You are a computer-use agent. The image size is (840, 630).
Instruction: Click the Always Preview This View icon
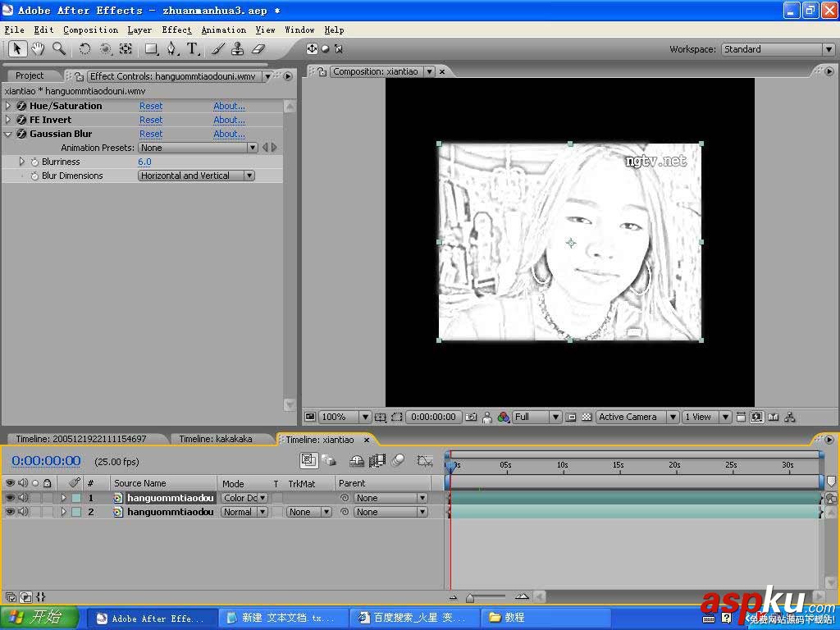[x=310, y=417]
